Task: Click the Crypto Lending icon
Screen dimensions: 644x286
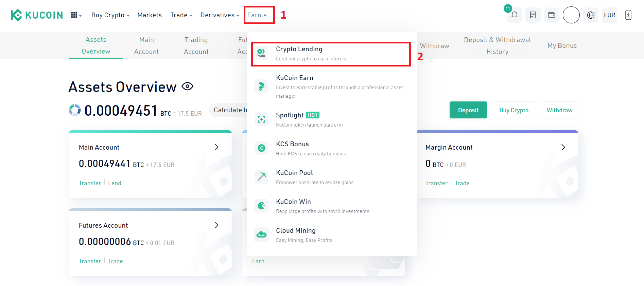Action: point(261,53)
